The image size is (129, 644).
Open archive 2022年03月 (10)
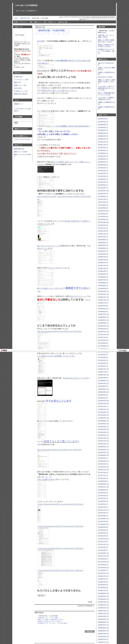click(x=103, y=191)
